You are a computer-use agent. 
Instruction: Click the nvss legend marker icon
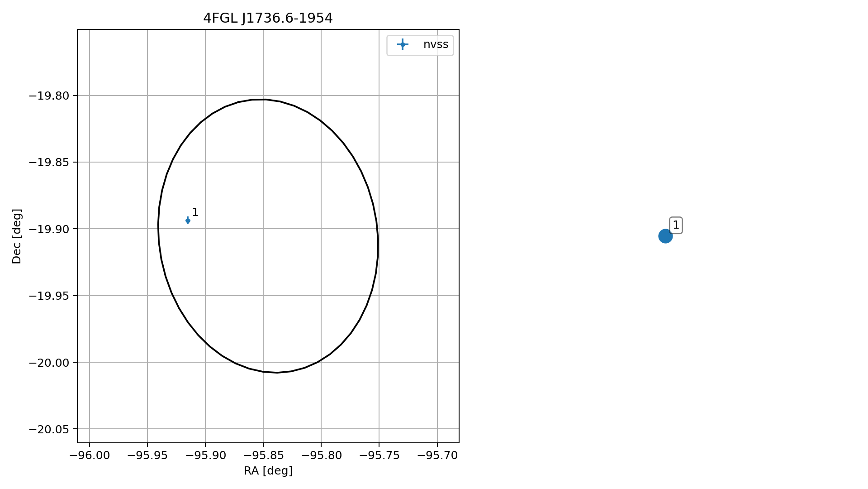click(x=403, y=44)
